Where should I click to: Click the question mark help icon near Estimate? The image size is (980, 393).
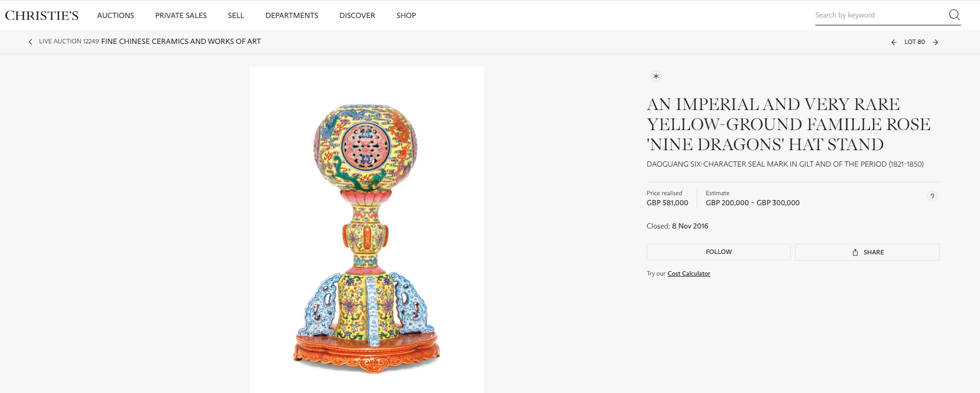[x=932, y=196]
